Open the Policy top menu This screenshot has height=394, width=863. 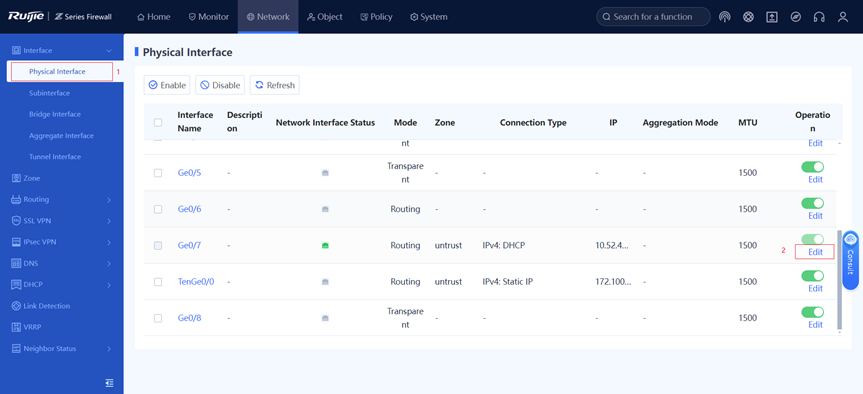coord(376,17)
